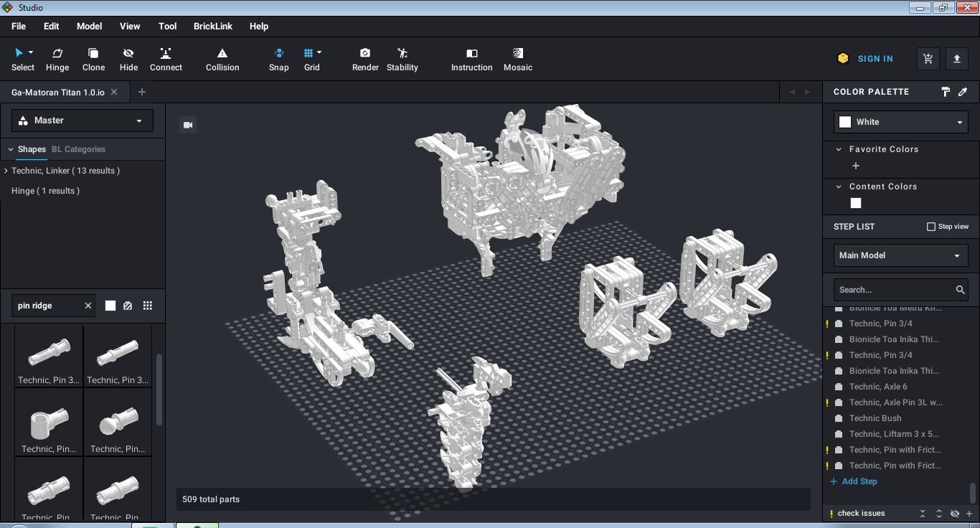
Task: Select the Hinge tool
Action: [57, 59]
